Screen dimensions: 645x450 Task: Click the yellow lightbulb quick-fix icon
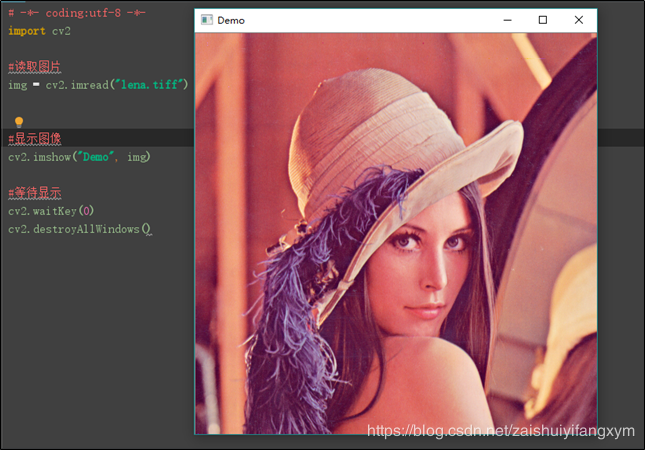pos(19,122)
